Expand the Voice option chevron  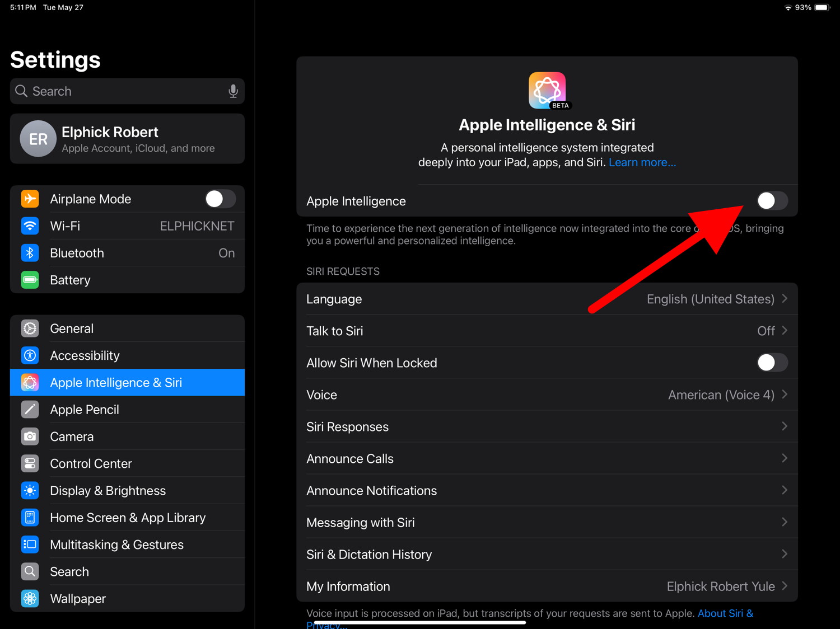(785, 395)
